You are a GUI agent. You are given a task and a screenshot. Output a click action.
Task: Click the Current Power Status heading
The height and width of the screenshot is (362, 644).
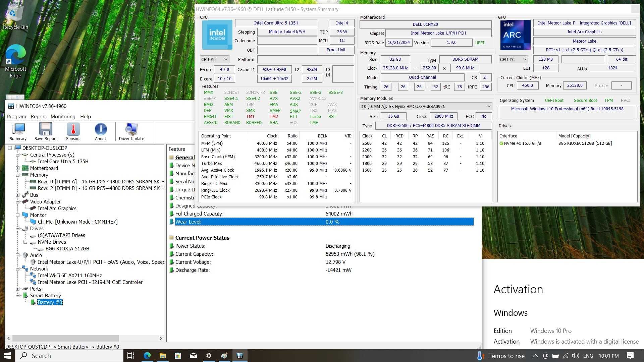point(202,238)
